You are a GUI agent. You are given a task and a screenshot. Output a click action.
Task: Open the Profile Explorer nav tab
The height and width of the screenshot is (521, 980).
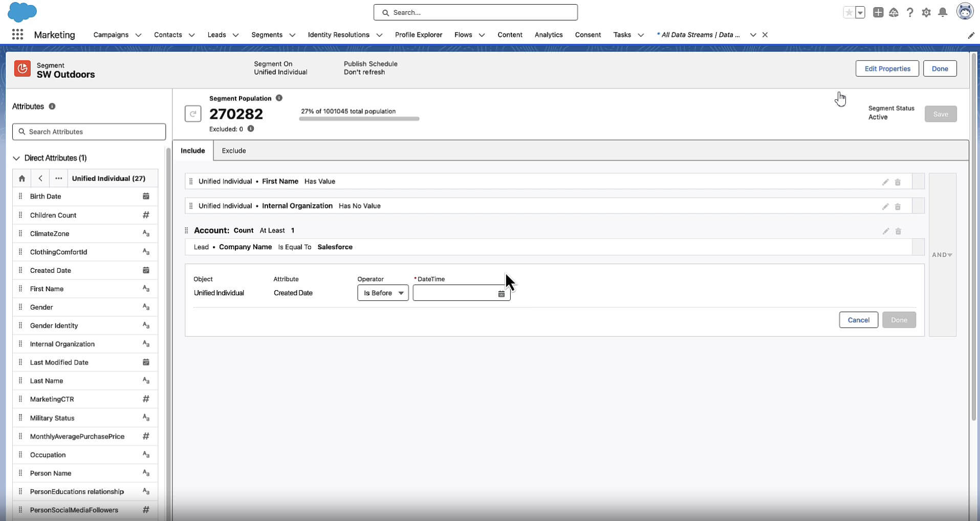point(419,35)
